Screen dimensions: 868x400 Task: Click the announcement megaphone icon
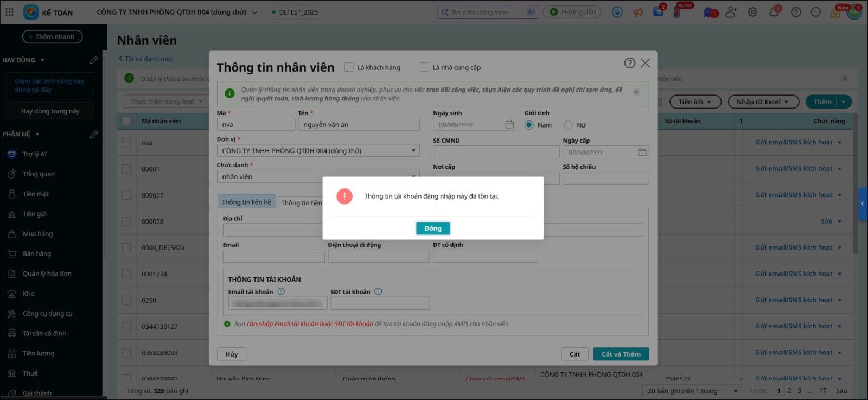coord(638,12)
